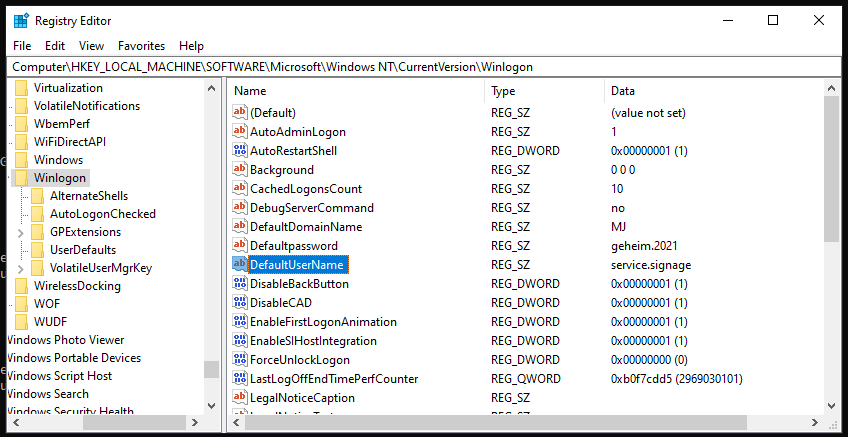
Task: Open the Favorites menu
Action: coord(142,46)
